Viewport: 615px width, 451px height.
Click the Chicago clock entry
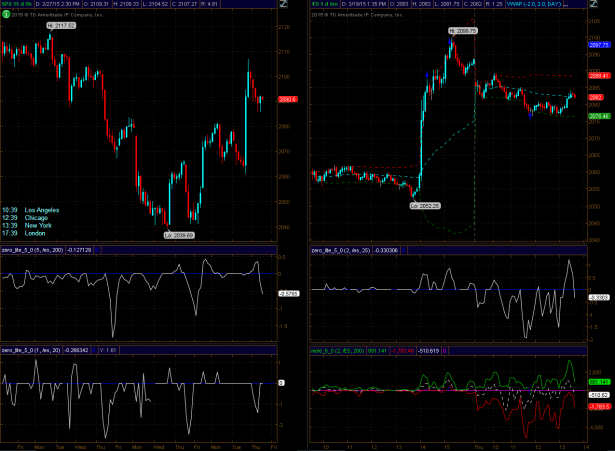coord(25,218)
